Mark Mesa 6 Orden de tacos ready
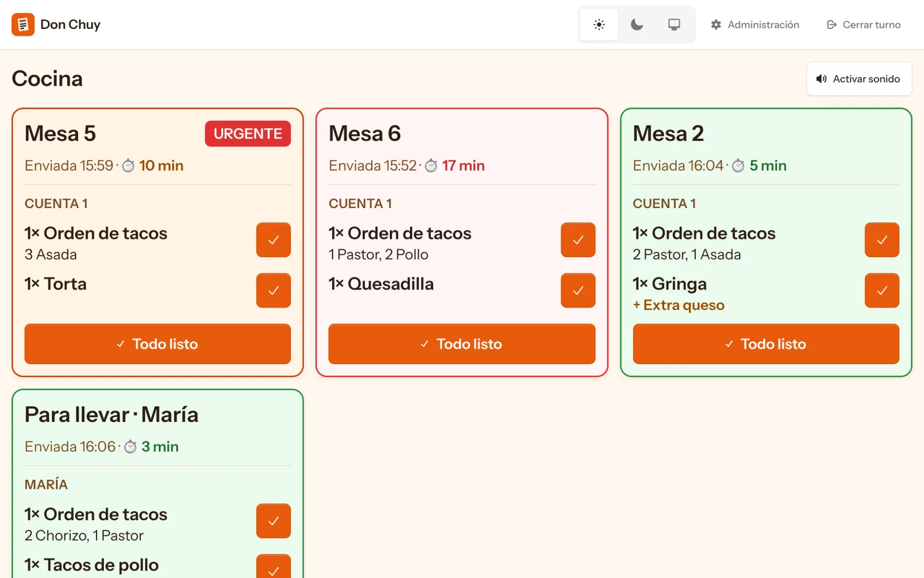924x578 pixels. coord(577,240)
